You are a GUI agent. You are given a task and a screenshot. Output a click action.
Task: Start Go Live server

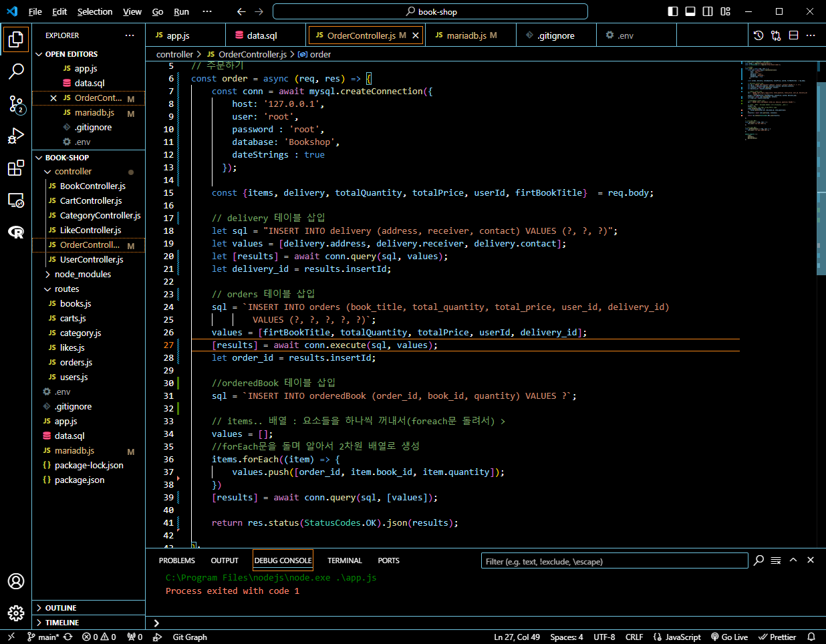(730, 637)
